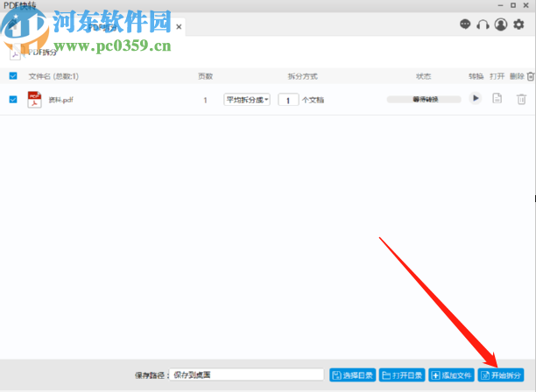Open the user account icon
Image resolution: width=536 pixels, height=392 pixels.
[x=501, y=24]
